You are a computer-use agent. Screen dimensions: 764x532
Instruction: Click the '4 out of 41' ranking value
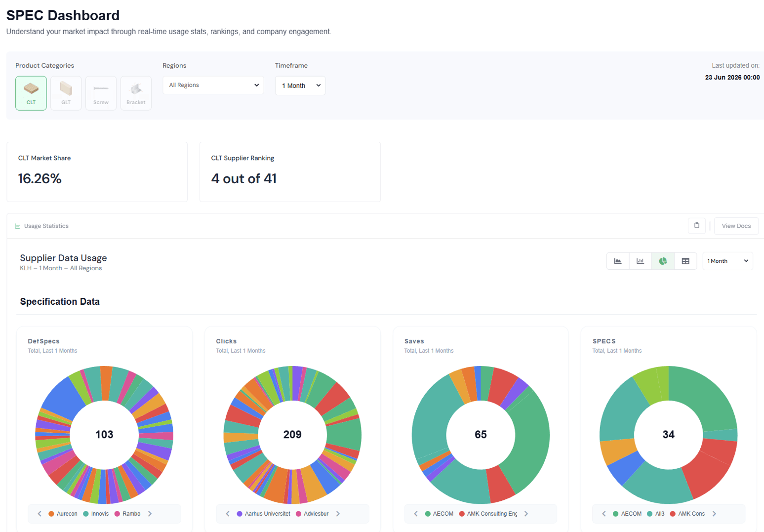click(x=244, y=178)
